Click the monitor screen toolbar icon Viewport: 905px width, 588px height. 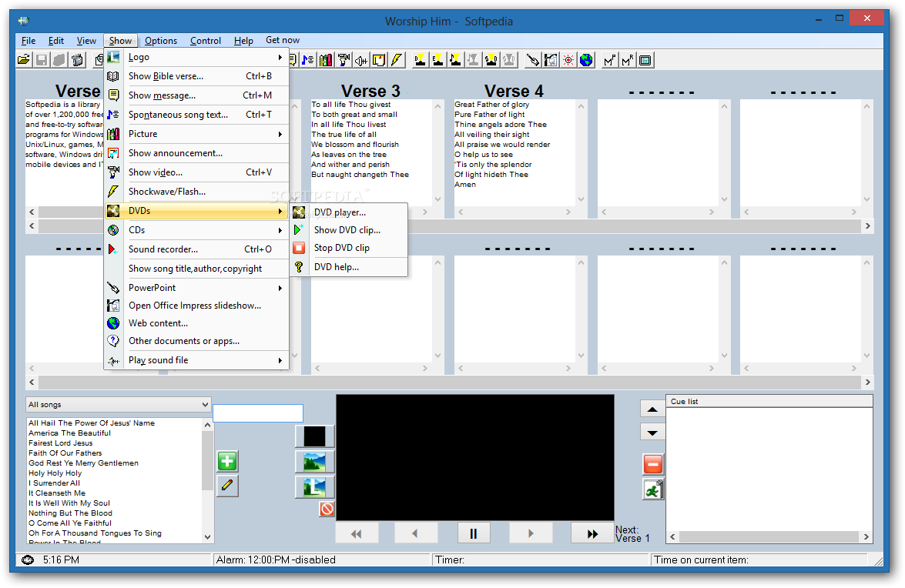645,60
